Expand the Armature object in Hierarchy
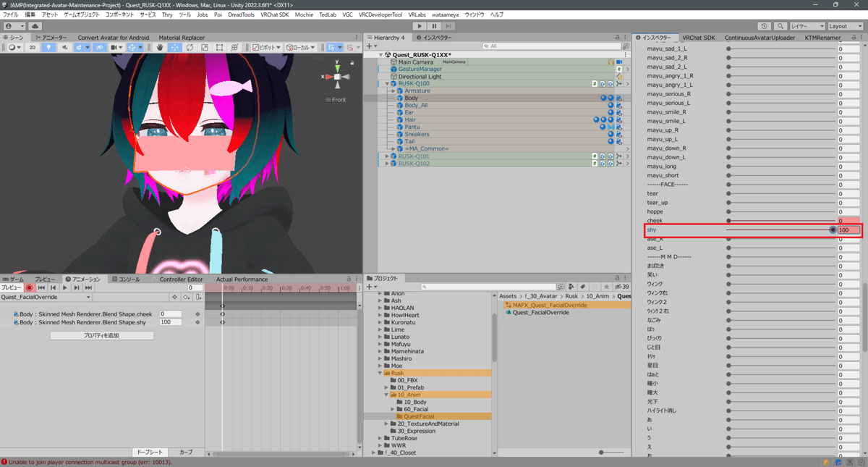This screenshot has width=868, height=467. tap(393, 91)
